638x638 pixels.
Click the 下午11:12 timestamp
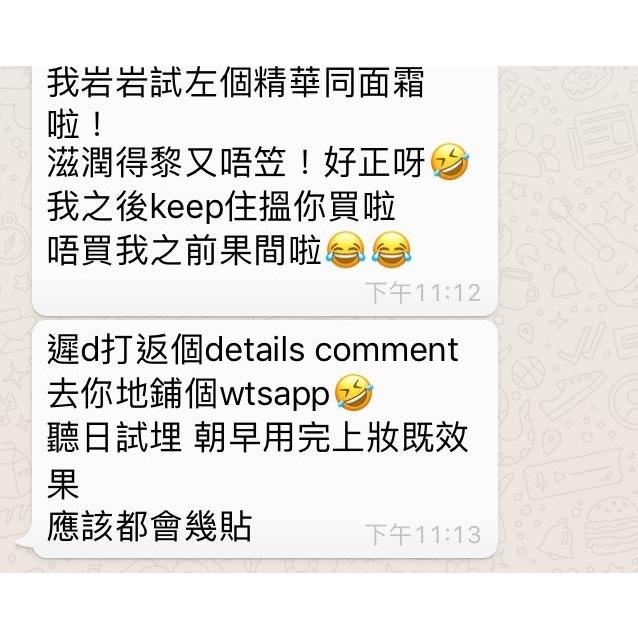423,293
